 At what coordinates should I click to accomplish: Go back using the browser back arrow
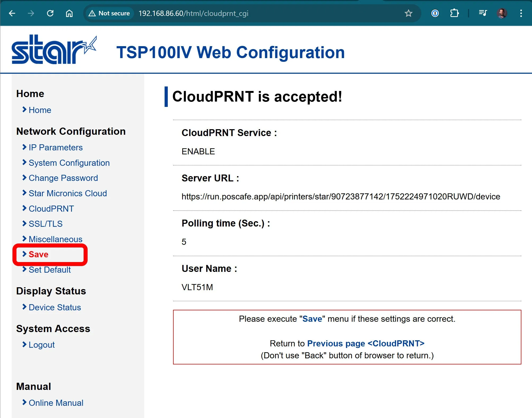tap(12, 13)
